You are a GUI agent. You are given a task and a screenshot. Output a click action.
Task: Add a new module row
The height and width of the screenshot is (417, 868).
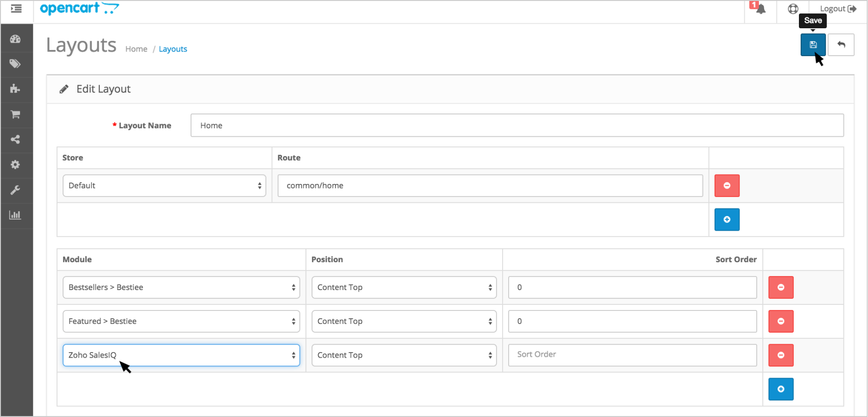click(780, 389)
